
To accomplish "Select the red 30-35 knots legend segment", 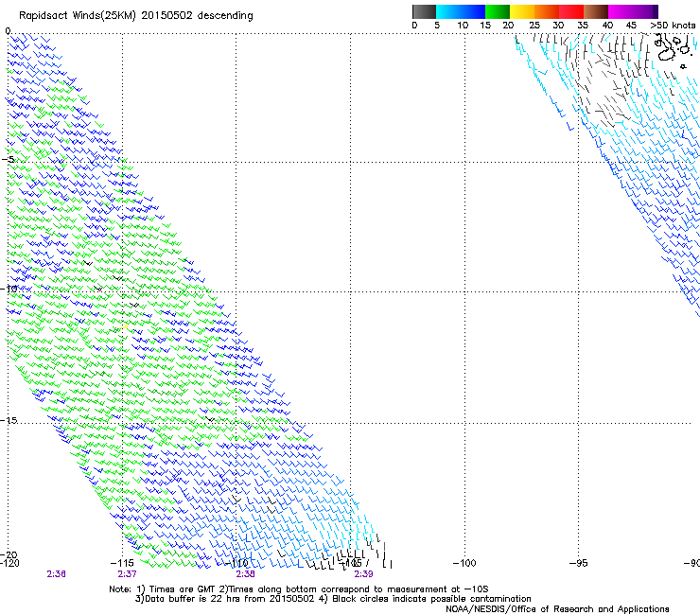I will pyautogui.click(x=571, y=11).
